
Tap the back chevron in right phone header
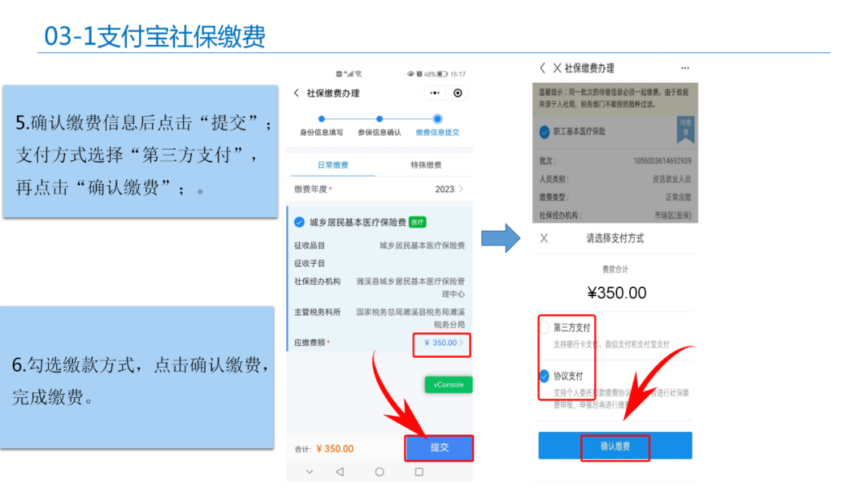click(x=542, y=68)
